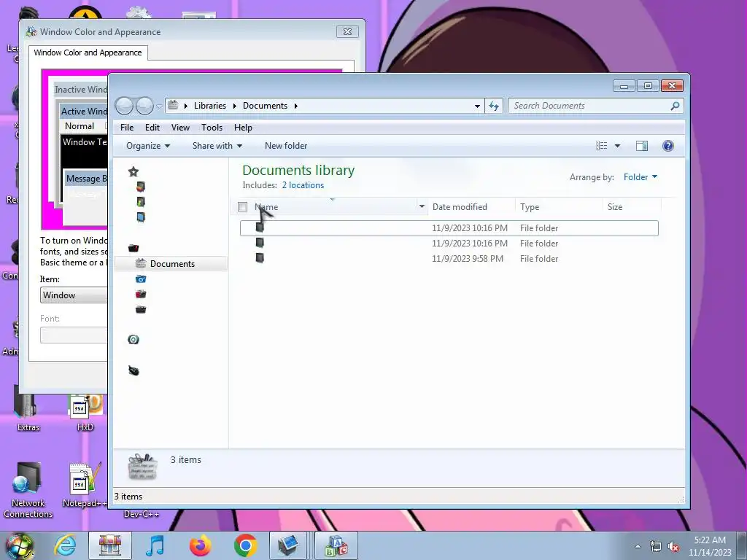Expand the Organize dropdown

(147, 146)
